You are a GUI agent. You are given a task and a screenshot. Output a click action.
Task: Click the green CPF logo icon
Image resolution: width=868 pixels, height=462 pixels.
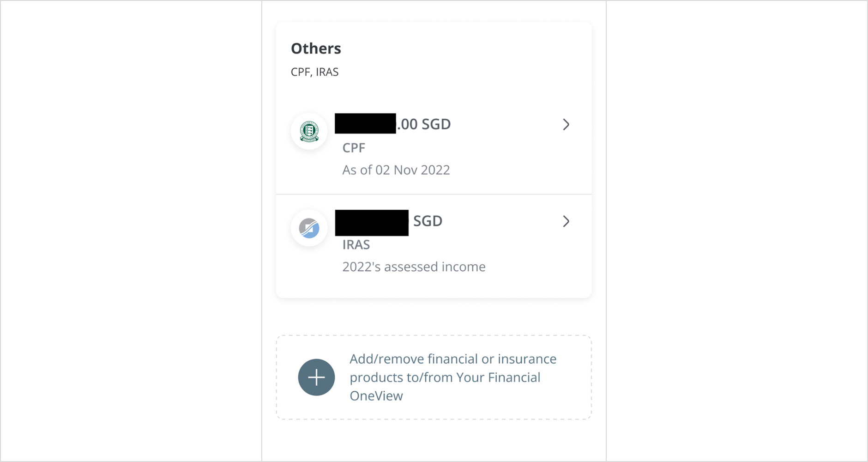(309, 131)
